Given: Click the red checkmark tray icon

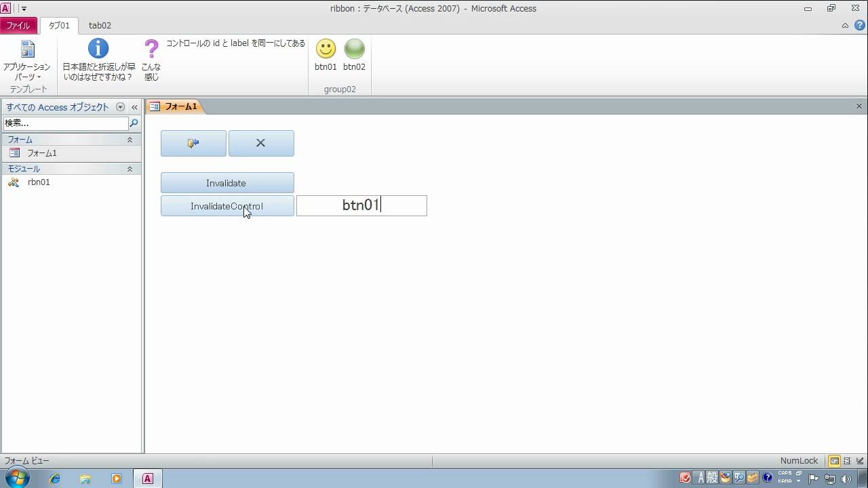Looking at the screenshot, I should tap(686, 478).
